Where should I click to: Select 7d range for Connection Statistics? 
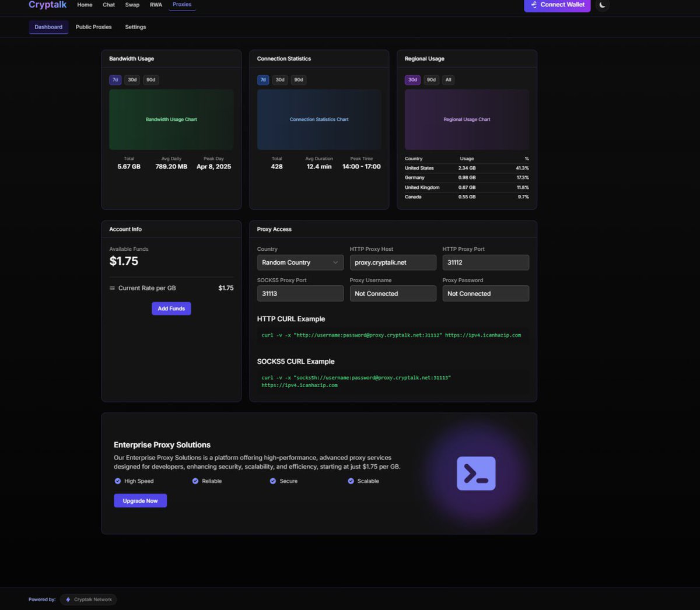point(263,80)
